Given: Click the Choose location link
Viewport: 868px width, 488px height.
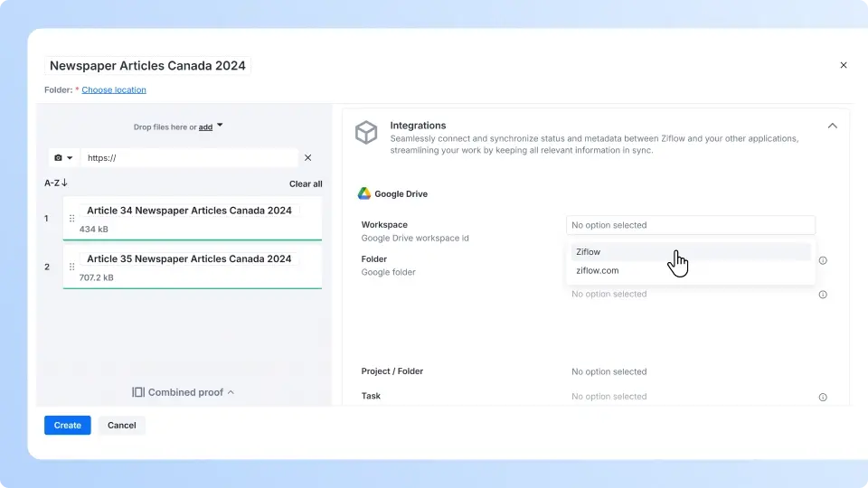Looking at the screenshot, I should 114,90.
